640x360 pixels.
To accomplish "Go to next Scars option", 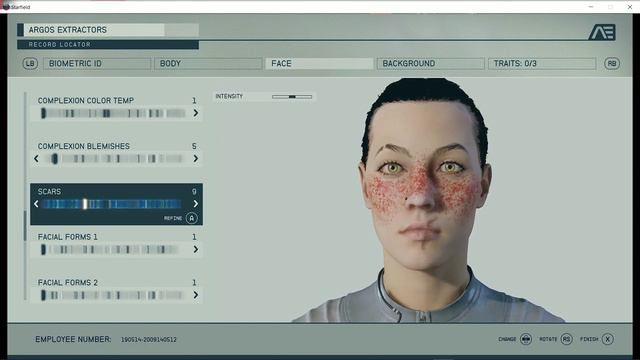I will [x=196, y=204].
